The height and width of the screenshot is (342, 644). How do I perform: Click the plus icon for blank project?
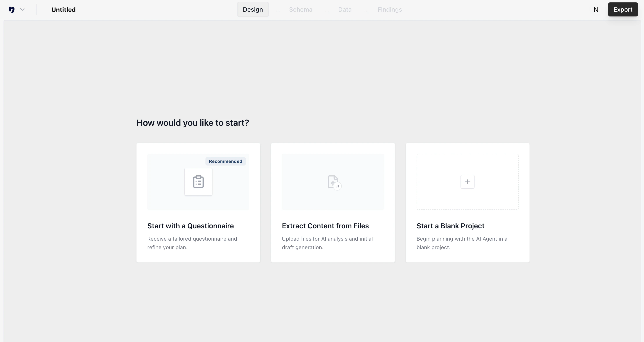(467, 182)
